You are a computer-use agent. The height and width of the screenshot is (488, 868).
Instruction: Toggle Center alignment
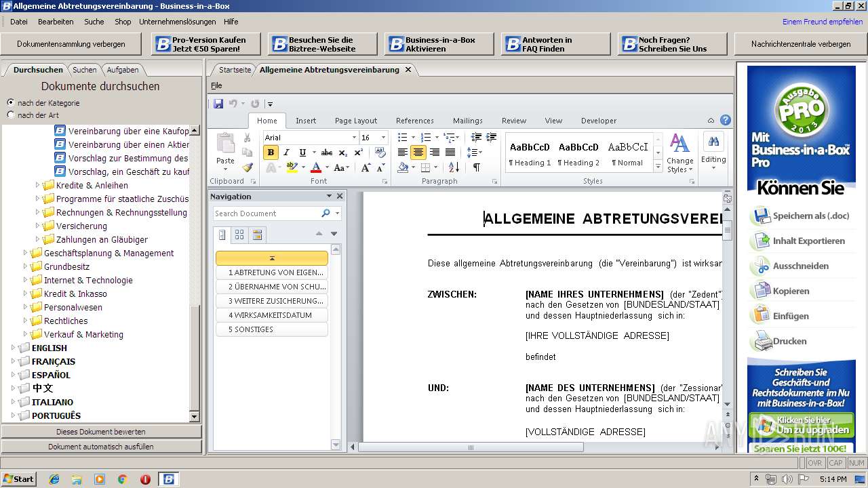click(x=418, y=152)
